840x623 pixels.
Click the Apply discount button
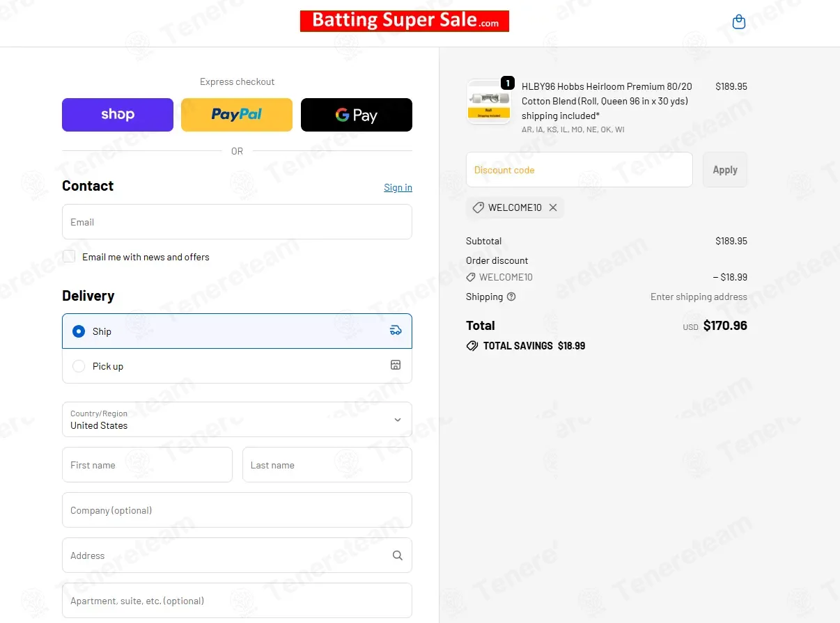tap(725, 170)
